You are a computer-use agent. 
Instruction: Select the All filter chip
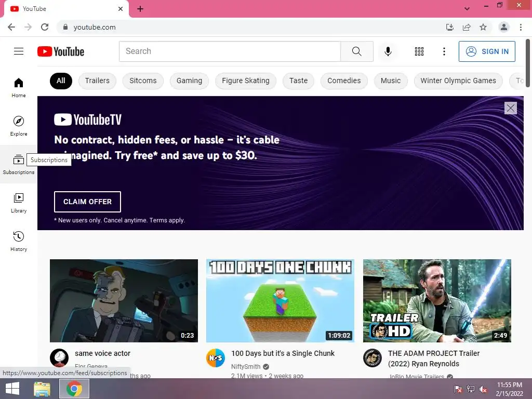(x=61, y=81)
